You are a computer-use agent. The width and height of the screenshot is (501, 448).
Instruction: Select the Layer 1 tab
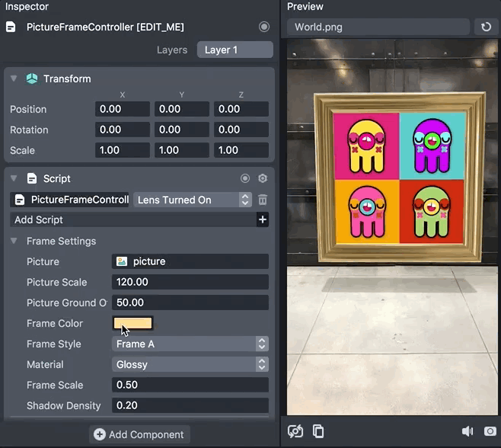(234, 50)
